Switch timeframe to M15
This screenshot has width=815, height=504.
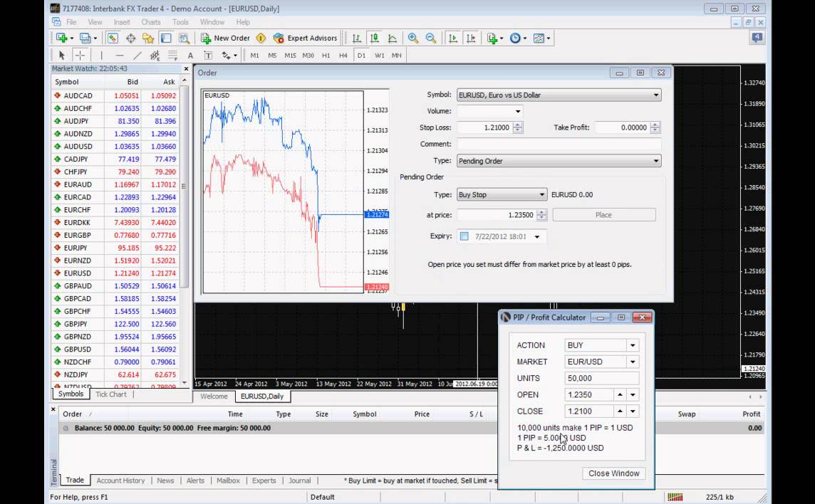290,55
